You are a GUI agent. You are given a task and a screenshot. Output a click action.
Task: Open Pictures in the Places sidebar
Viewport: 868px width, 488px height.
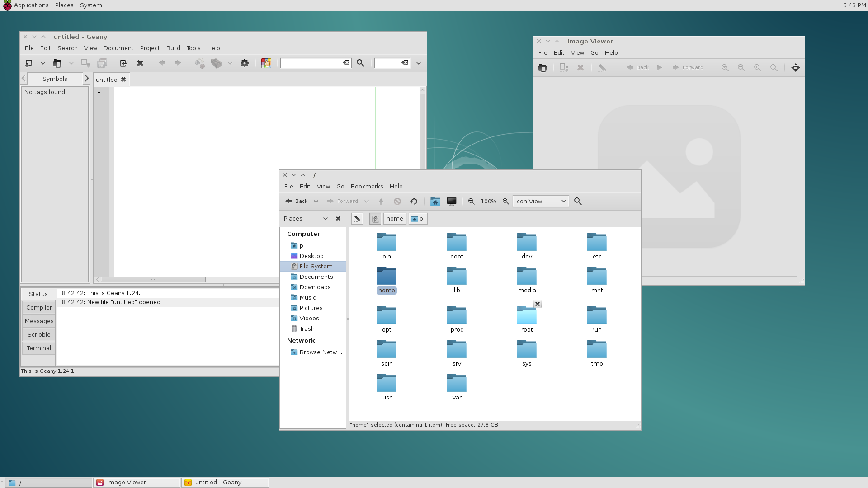coord(313,308)
